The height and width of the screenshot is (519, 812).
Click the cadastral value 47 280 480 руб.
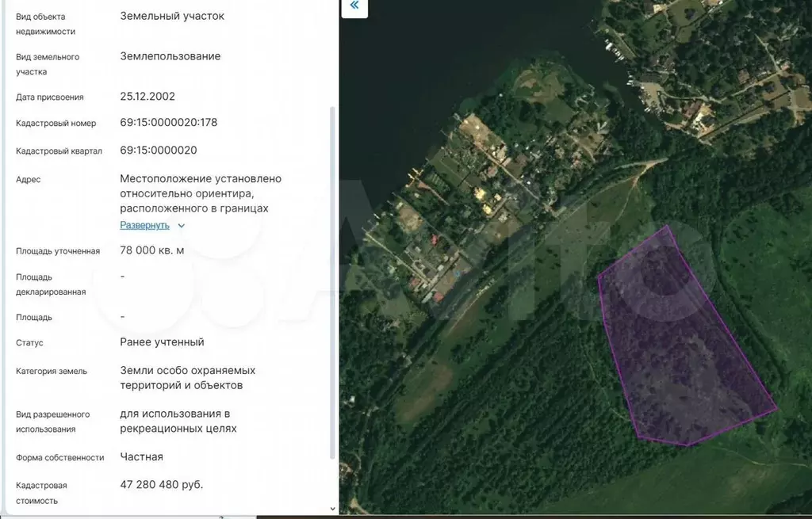[x=162, y=484]
